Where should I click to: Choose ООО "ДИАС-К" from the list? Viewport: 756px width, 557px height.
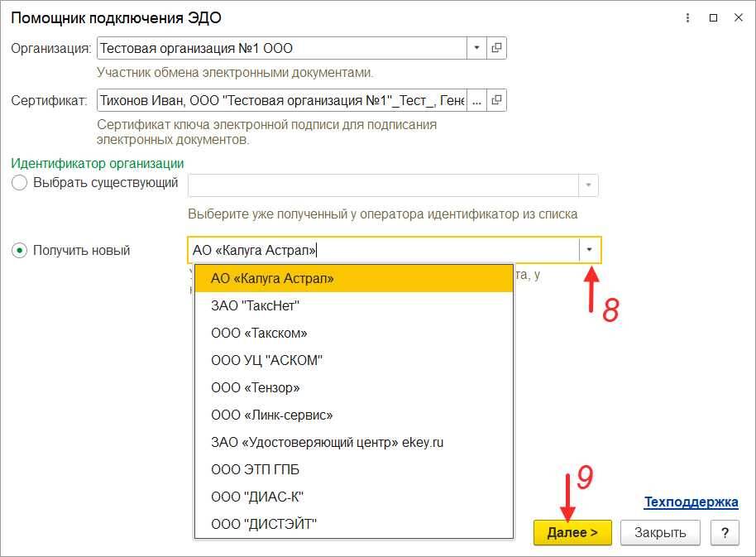tap(354, 497)
